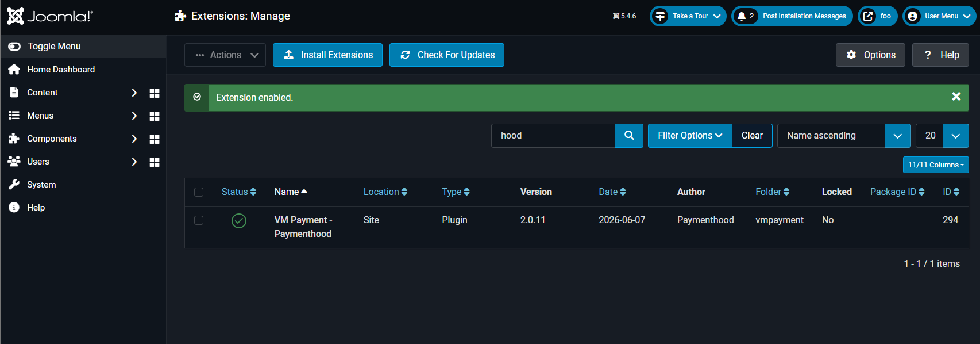Open Content dashboard grid icon
This screenshot has width=980, height=344.
tap(155, 93)
